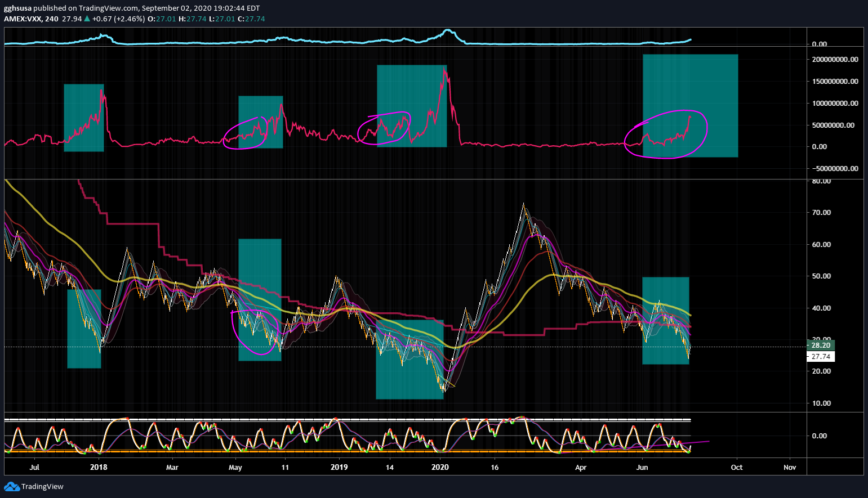The height and width of the screenshot is (498, 868).
Task: Click the Jul label on time axis
Action: (34, 468)
